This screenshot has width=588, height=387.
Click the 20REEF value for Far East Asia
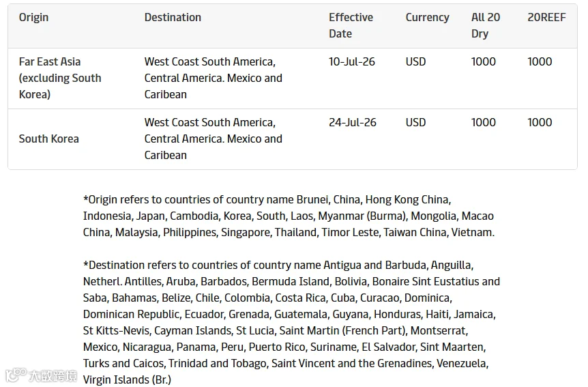tap(540, 62)
